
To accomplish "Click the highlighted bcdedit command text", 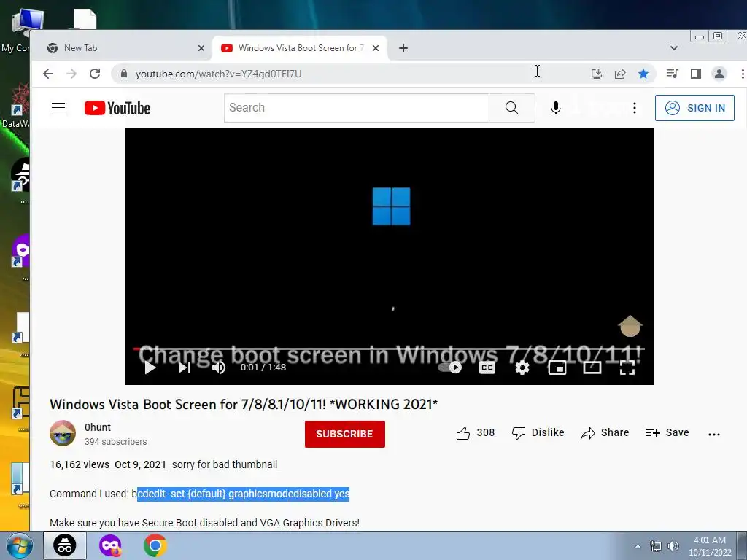I will coord(244,494).
